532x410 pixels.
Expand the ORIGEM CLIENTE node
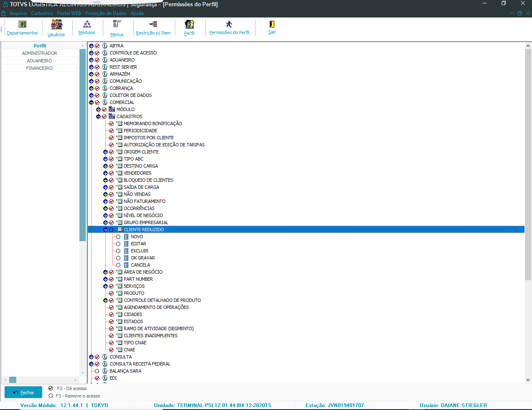tap(105, 152)
